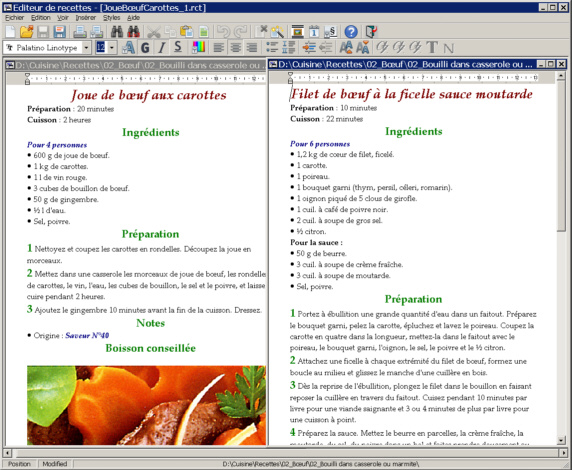Image resolution: width=572 pixels, height=470 pixels.
Task: Launch the magic wand wizard tool
Action: [x=278, y=32]
